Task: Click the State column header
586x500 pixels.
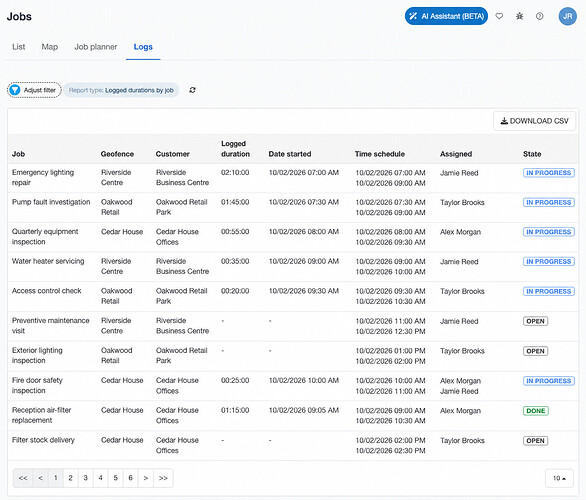Action: (532, 154)
